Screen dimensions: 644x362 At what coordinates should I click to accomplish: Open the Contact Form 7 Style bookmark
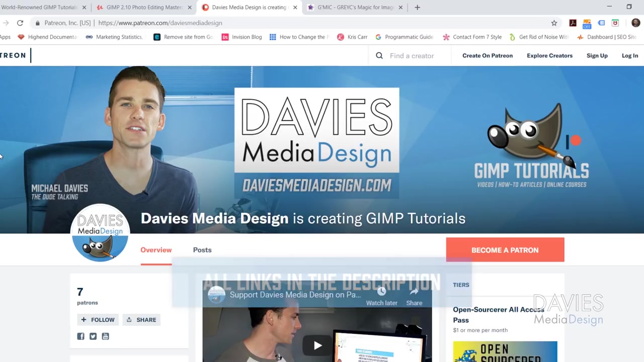pos(472,37)
